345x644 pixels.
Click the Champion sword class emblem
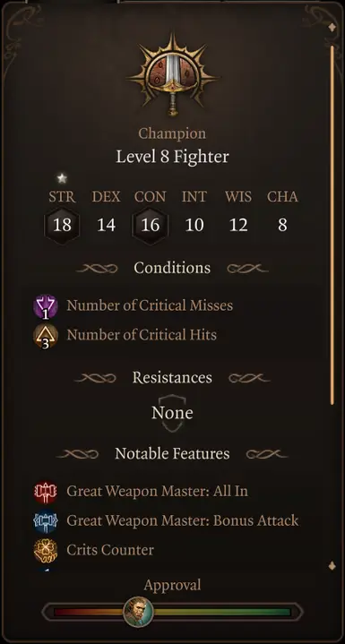(x=172, y=74)
